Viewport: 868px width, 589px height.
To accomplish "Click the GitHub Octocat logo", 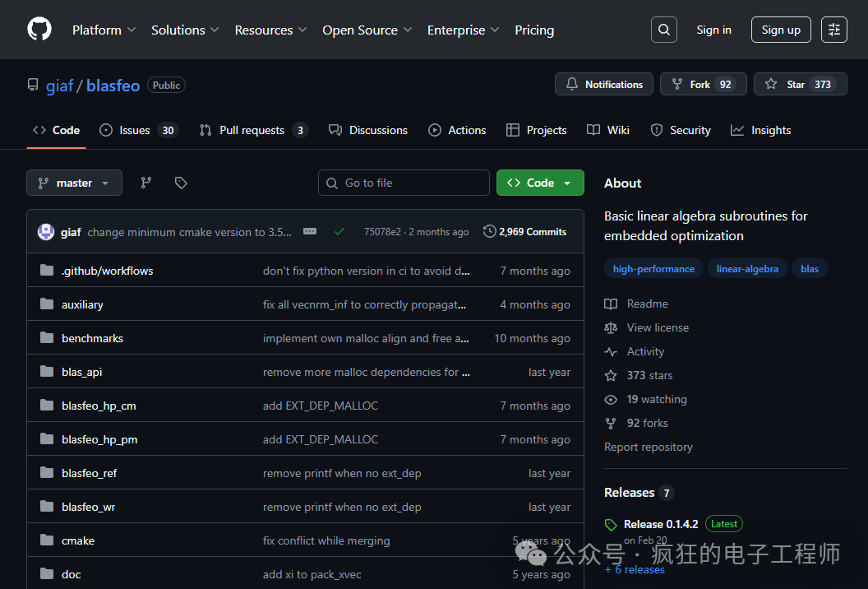I will pos(39,30).
